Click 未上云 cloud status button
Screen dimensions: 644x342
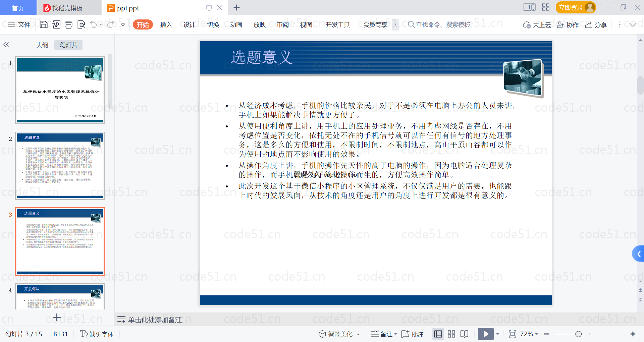click(x=537, y=25)
